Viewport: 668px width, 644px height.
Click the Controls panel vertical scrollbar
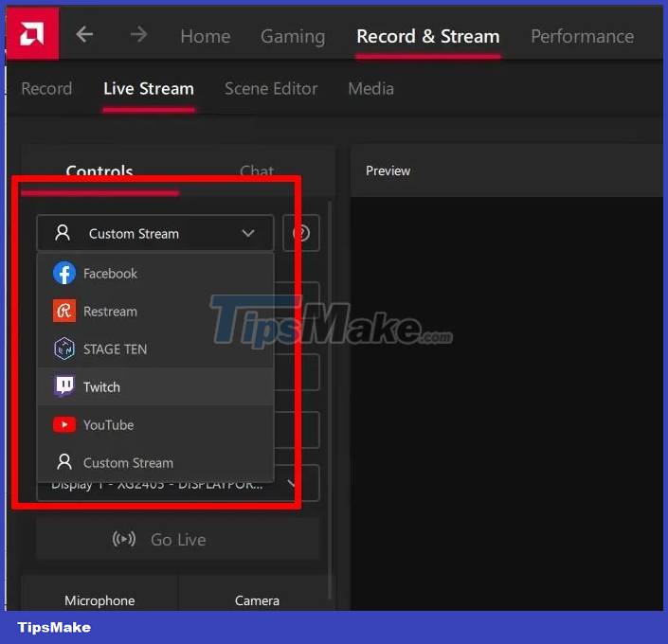coord(330,401)
